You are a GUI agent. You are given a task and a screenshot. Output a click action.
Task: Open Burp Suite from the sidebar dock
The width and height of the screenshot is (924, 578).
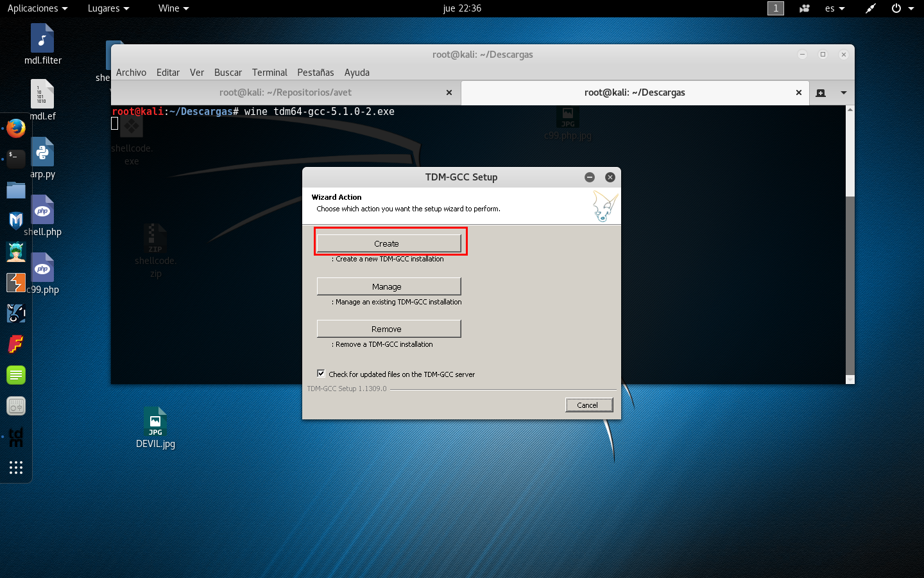pos(15,283)
